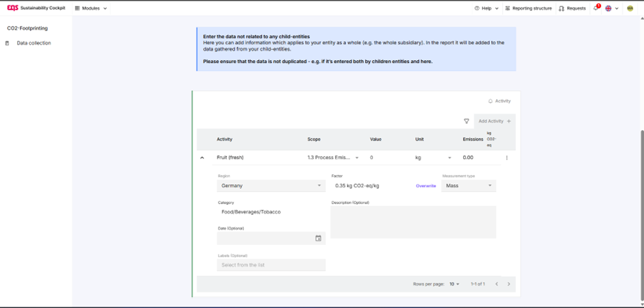Click the Reporting structure icon
The height and width of the screenshot is (308, 644).
pyautogui.click(x=508, y=8)
